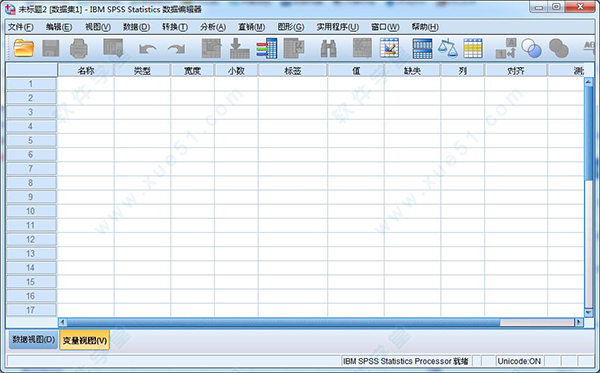Open a data file with the folder icon
The height and width of the screenshot is (373, 600).
coord(24,48)
